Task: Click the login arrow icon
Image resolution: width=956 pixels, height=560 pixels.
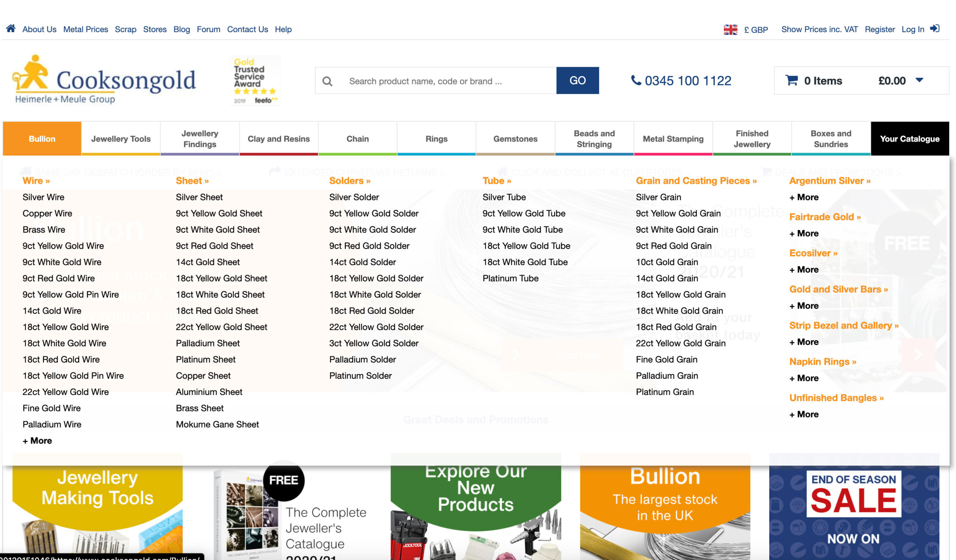Action: point(934,28)
